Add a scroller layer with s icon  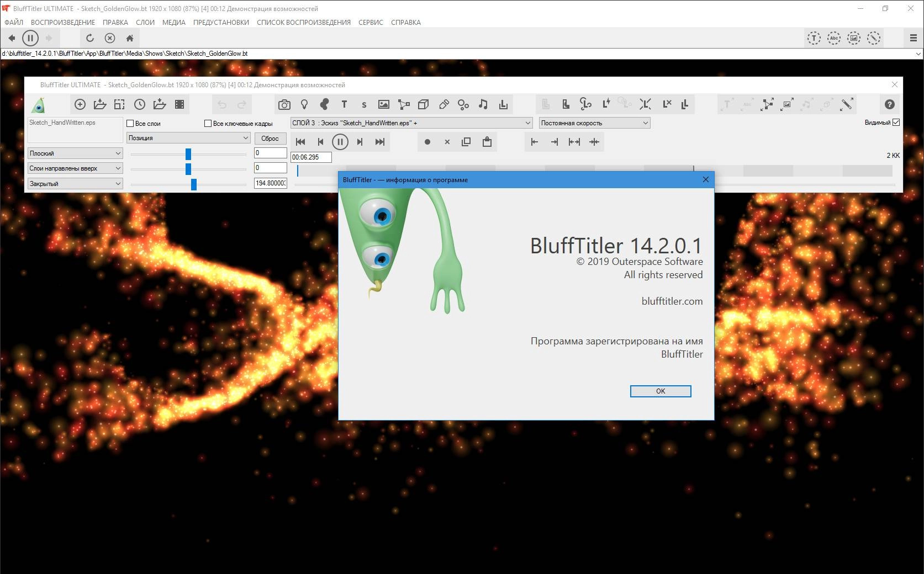click(364, 104)
